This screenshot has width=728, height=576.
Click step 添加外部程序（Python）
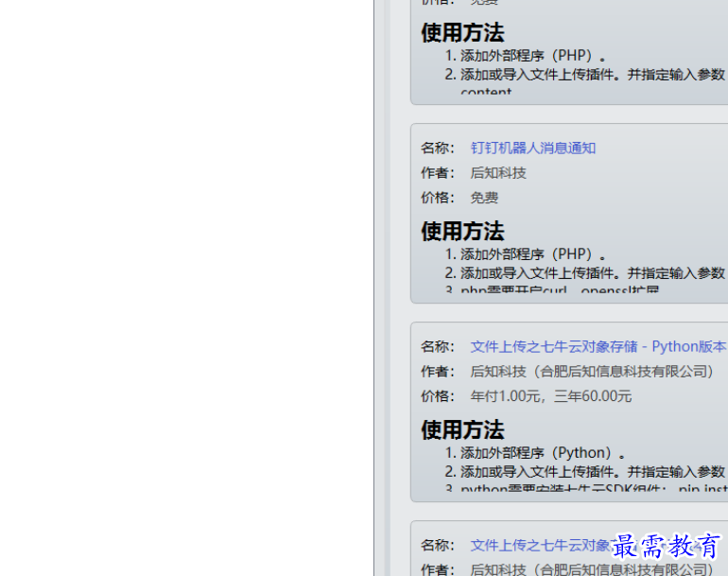click(x=544, y=453)
